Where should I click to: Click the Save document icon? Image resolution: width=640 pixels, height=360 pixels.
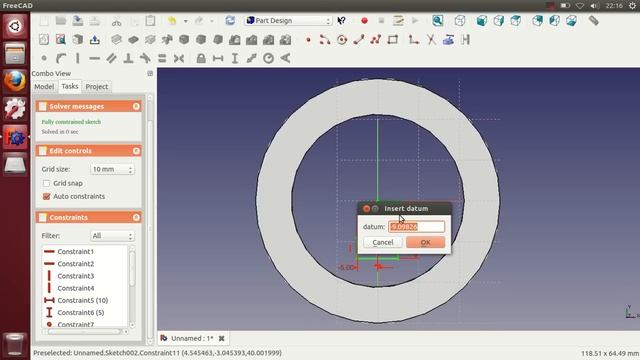point(78,21)
